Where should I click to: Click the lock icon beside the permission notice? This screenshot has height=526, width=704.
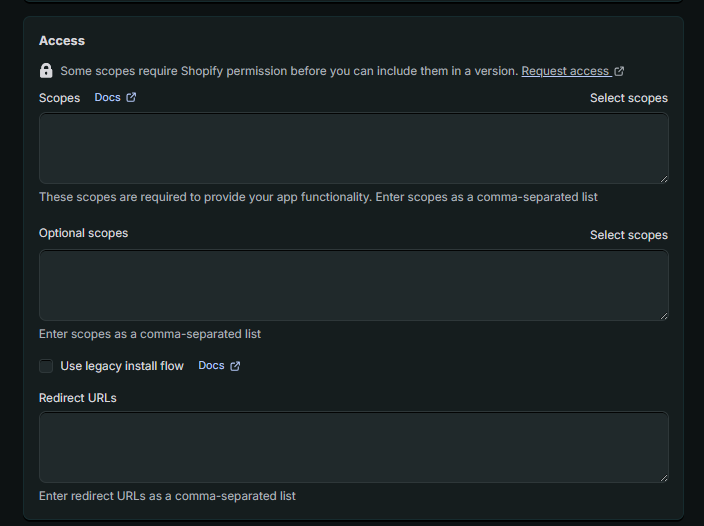pos(46,71)
